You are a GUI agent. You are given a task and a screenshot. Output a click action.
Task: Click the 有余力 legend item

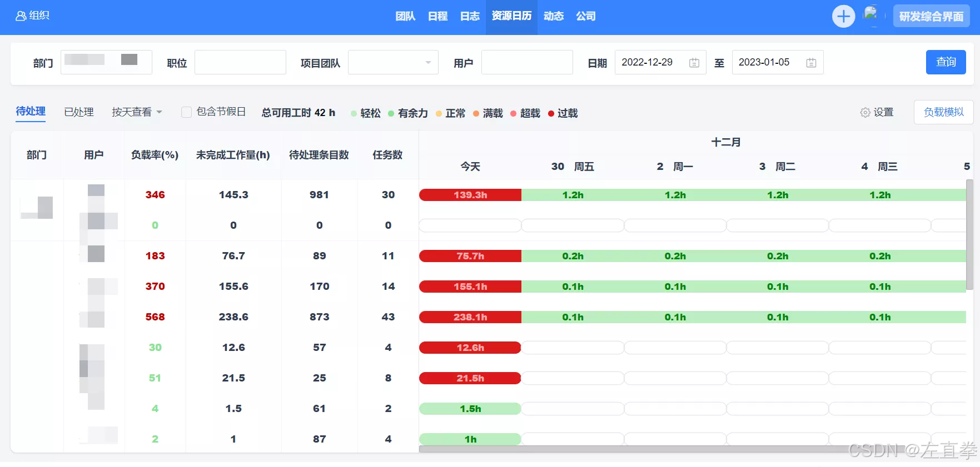coord(408,113)
